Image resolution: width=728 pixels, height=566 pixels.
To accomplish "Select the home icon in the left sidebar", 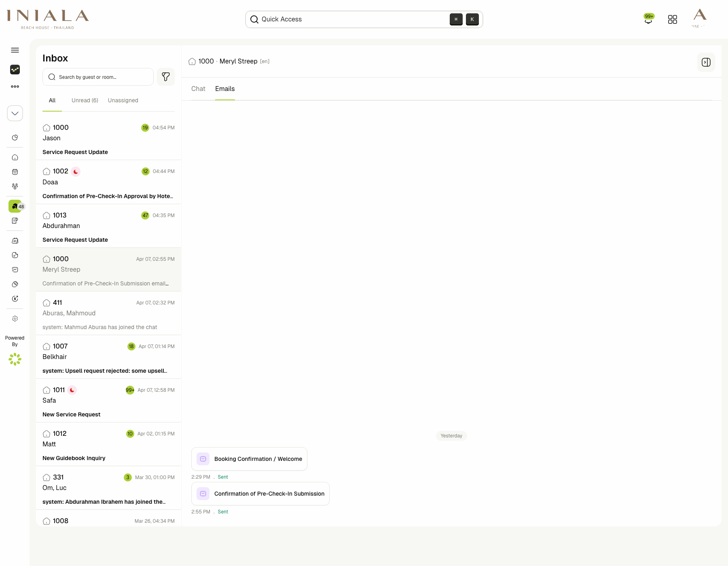I will point(15,157).
